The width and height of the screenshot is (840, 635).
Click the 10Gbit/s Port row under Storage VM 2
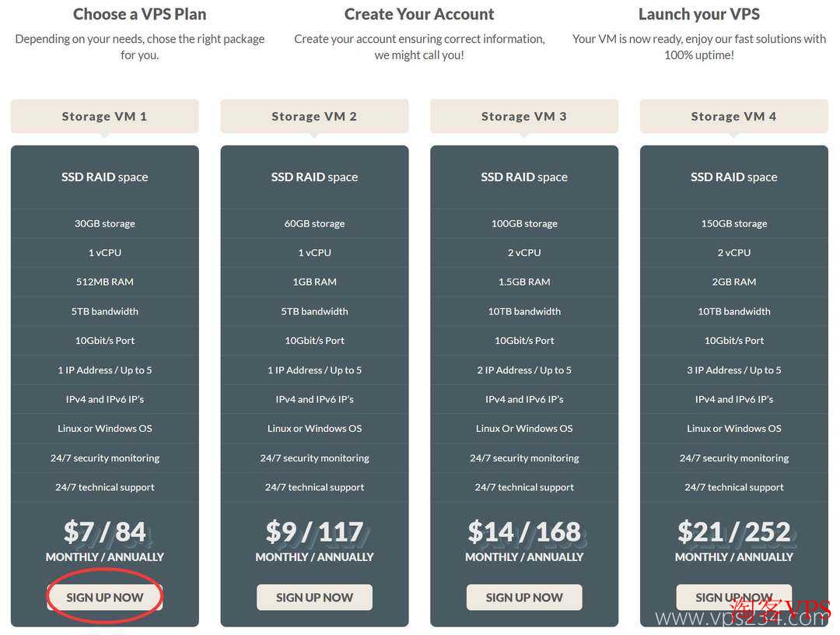tap(314, 340)
